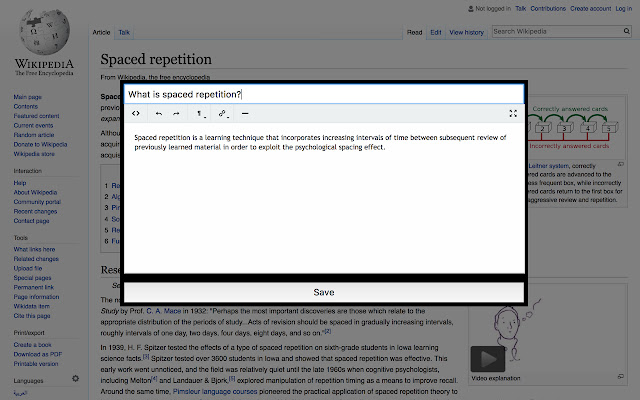This screenshot has height=400, width=640.
Task: Click the Search Wikipedia field
Action: 555,32
